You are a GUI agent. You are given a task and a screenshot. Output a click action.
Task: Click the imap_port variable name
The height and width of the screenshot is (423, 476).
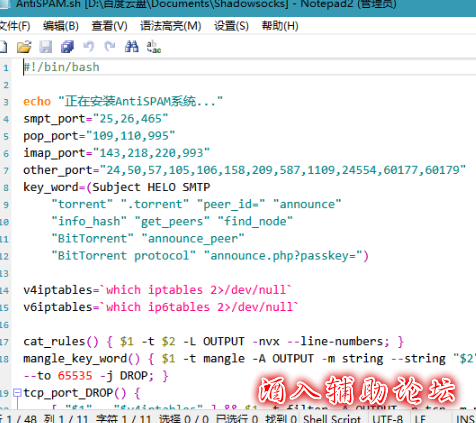tap(54, 153)
